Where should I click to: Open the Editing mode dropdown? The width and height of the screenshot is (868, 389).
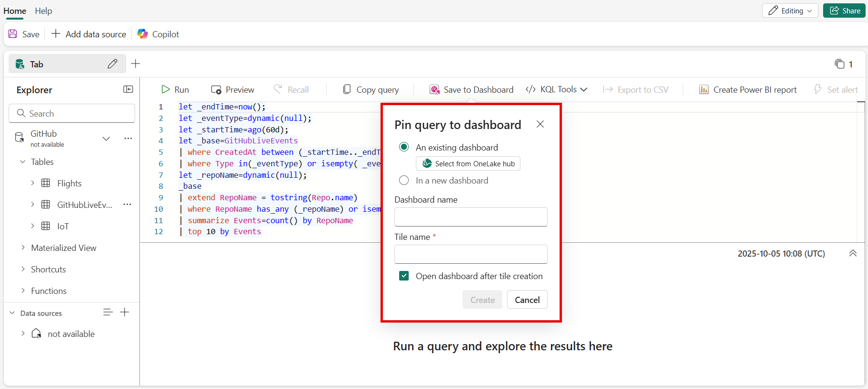point(790,11)
